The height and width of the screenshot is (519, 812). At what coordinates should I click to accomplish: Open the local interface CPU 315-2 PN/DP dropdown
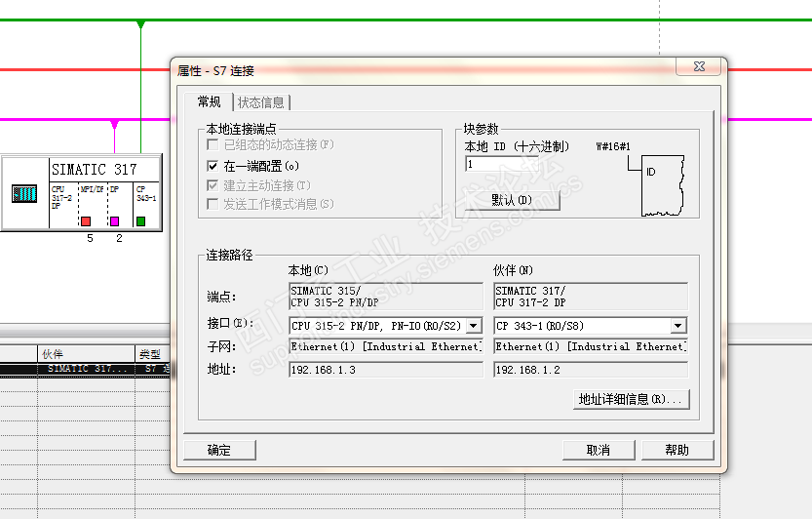(474, 326)
